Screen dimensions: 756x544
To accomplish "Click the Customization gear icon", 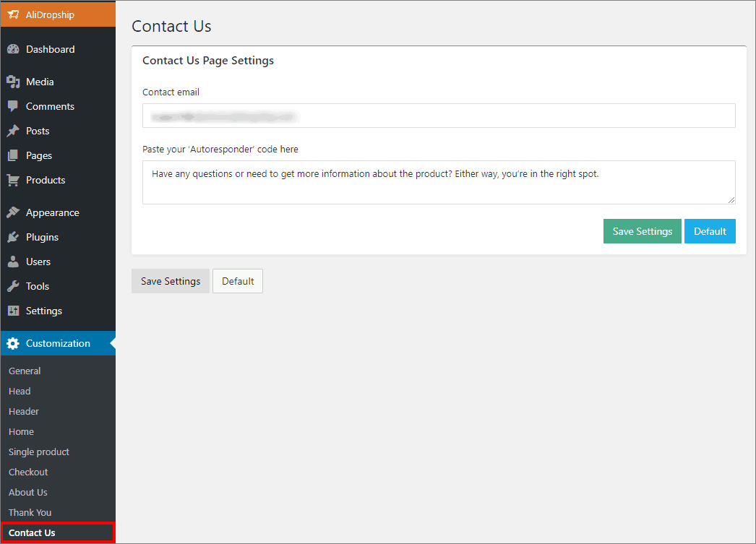I will pos(13,344).
